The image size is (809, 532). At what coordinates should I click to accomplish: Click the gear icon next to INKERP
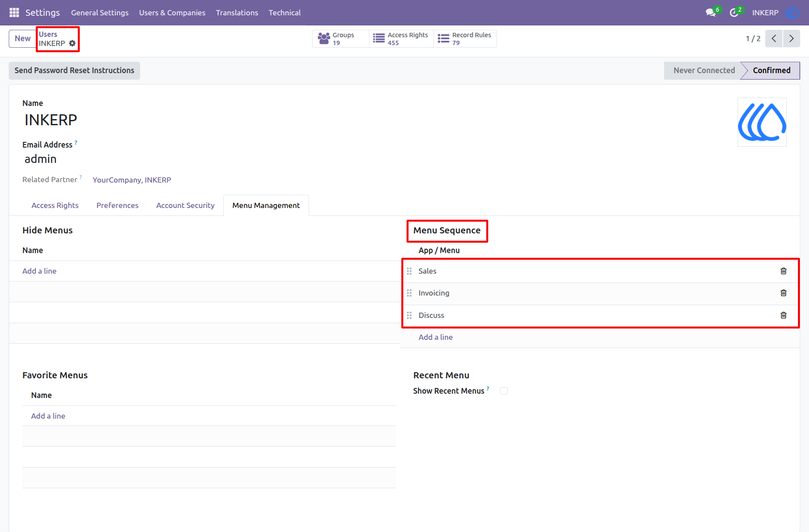click(x=72, y=43)
